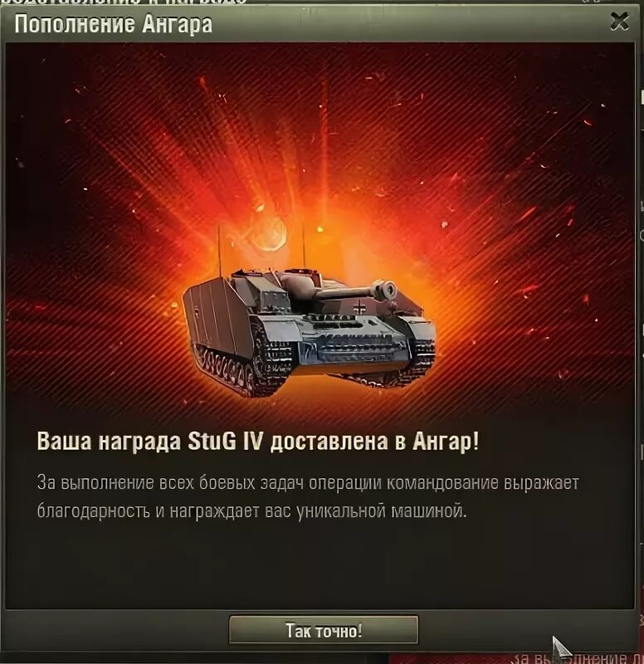This screenshot has width=644, height=664.
Task: Select the side skirt armor plates
Action: point(217,317)
